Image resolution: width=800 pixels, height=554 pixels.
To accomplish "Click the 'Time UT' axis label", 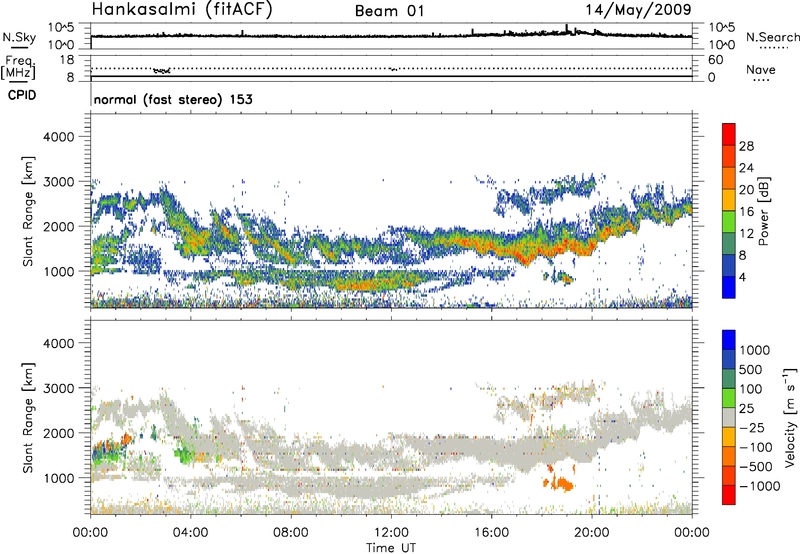I will point(391,548).
